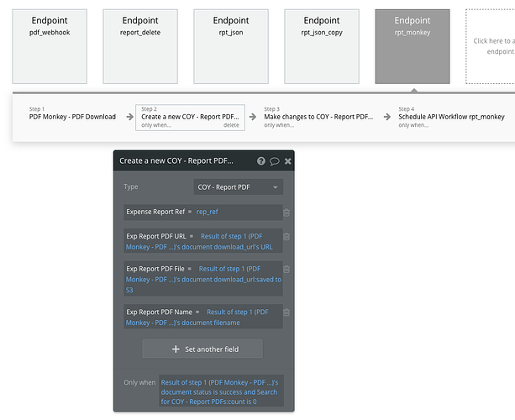This screenshot has height=420, width=515.
Task: Delete the Expense Report Ref field
Action: point(287,213)
